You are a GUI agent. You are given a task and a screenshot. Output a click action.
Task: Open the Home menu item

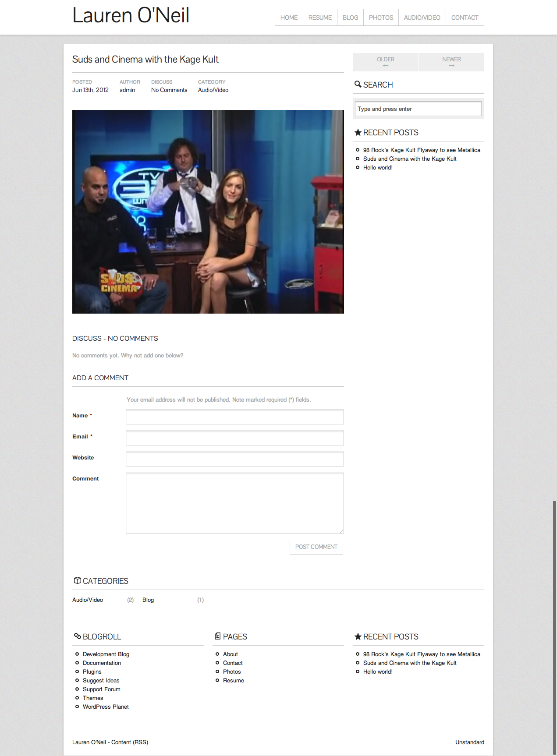[289, 18]
